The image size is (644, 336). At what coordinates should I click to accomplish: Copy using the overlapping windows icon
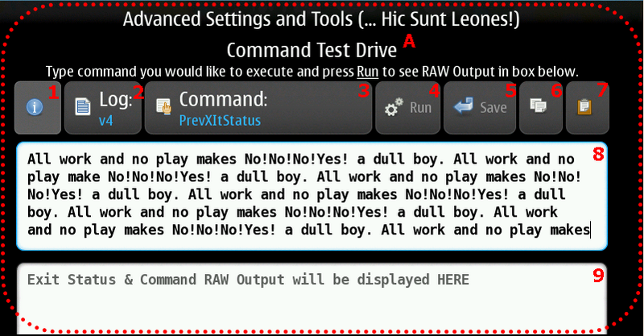pos(538,106)
